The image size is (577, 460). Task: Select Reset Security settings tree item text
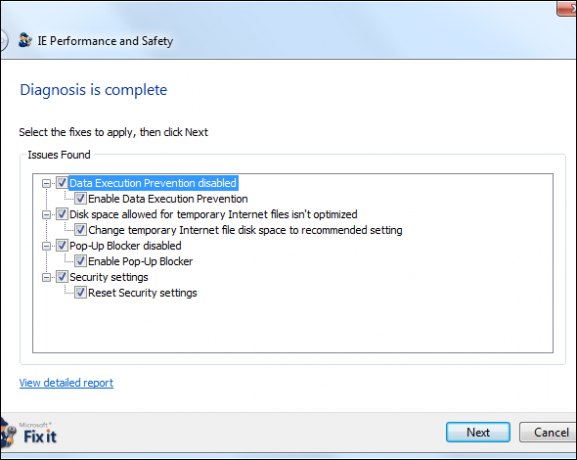click(x=143, y=293)
